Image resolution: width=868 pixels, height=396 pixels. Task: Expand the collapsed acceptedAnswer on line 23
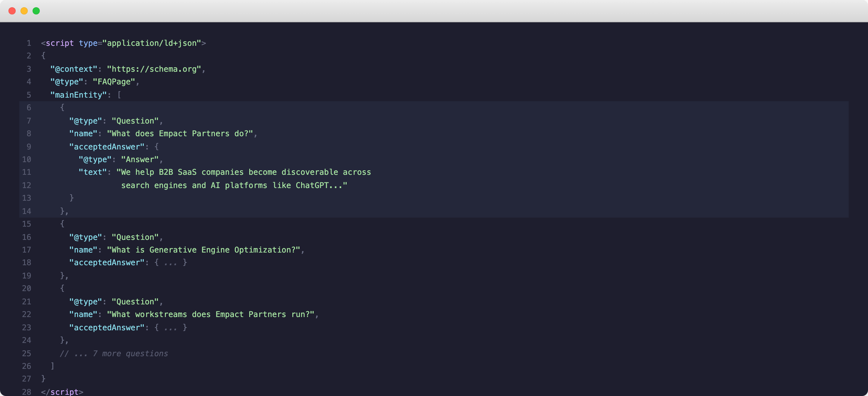point(171,327)
